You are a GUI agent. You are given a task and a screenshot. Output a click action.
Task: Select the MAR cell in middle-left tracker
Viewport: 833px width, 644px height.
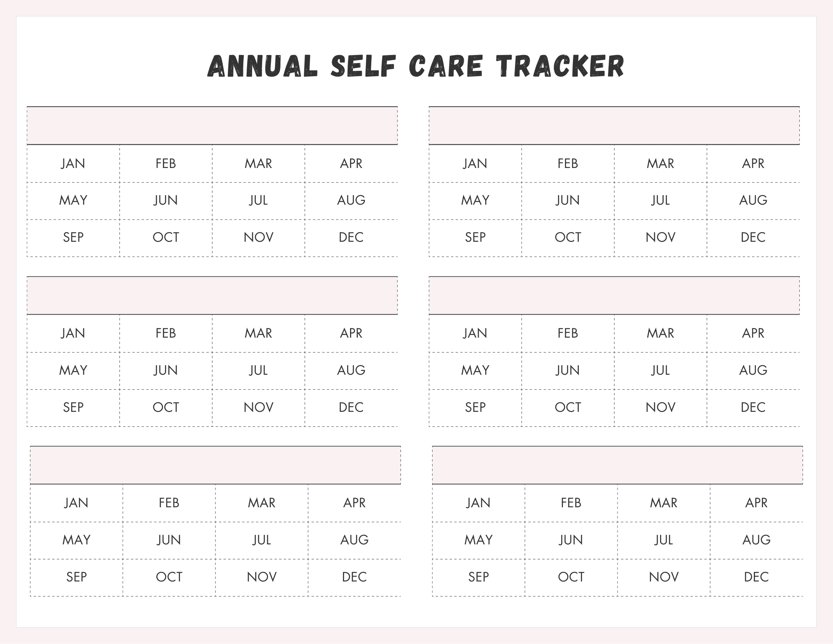(x=258, y=333)
